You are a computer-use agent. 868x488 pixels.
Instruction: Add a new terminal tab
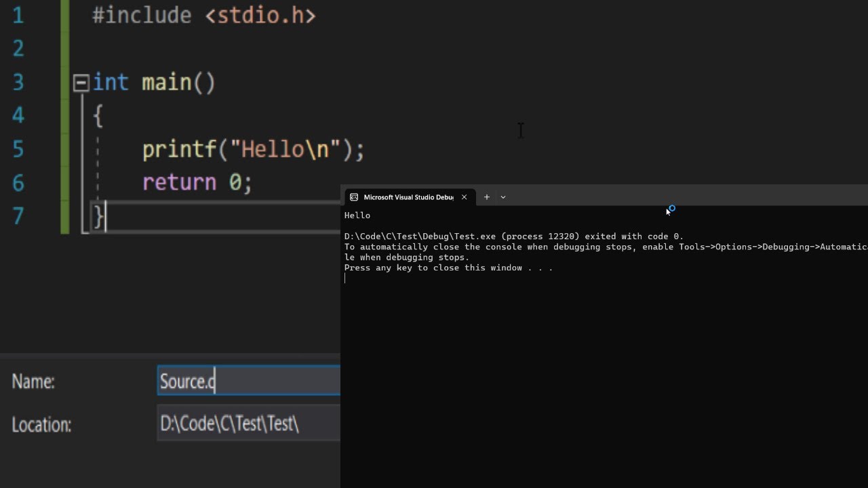point(486,197)
